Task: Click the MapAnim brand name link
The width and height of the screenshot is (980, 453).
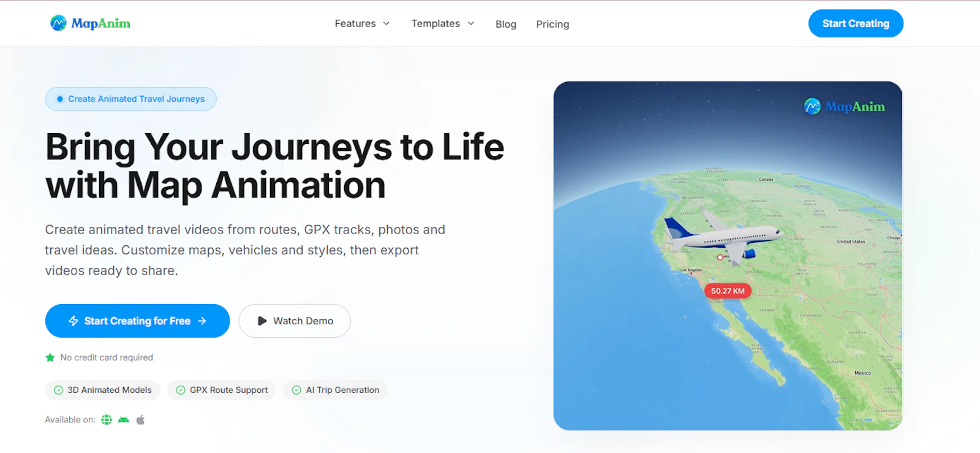Action: [x=101, y=23]
